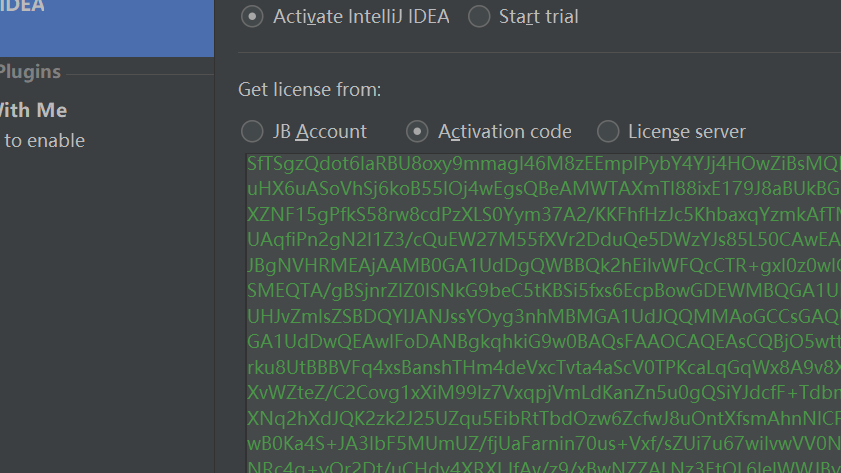Click code line starting with SfTSgzQdot6laRBU
This screenshot has height=473, width=841.
tap(544, 164)
